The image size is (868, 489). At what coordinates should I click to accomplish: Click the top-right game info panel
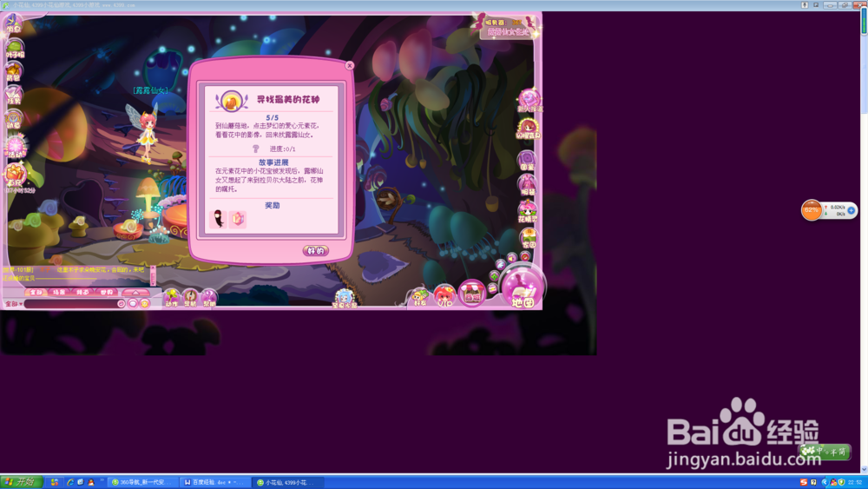pyautogui.click(x=507, y=27)
